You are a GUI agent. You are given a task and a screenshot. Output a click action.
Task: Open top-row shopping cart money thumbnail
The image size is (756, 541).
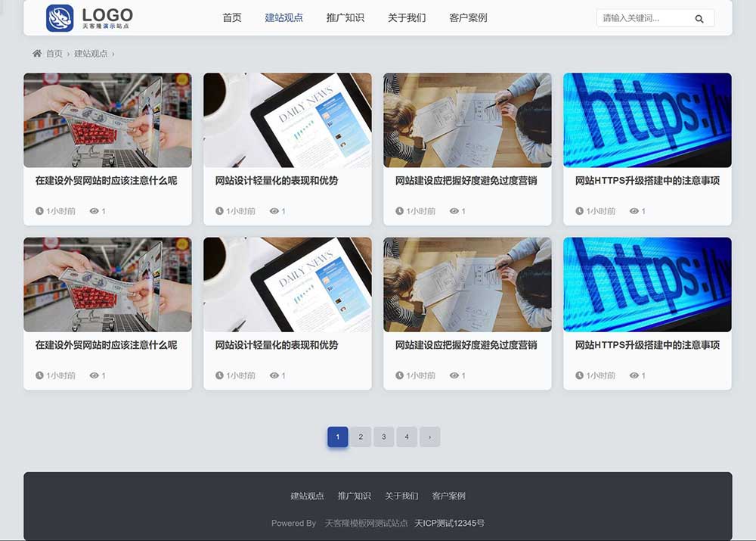[x=107, y=120]
